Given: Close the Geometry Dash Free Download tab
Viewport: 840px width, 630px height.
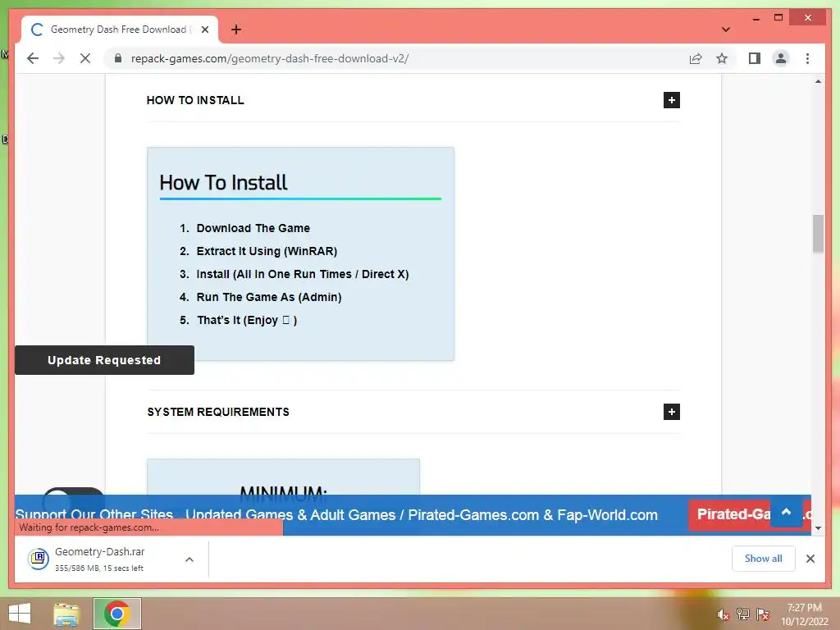Looking at the screenshot, I should coord(204,30).
